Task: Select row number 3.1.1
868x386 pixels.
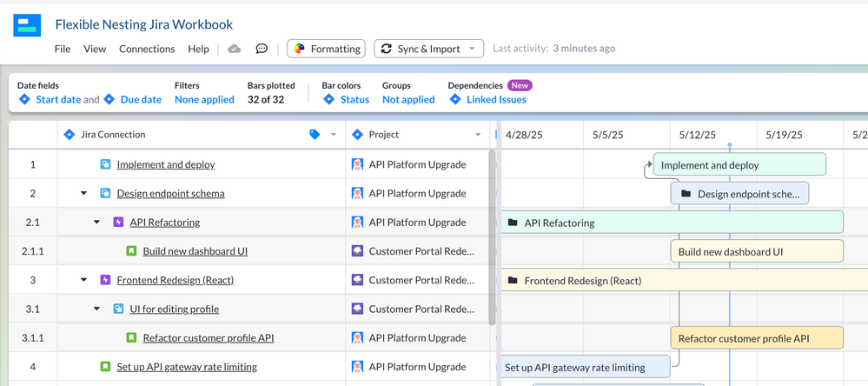Action: 33,338
